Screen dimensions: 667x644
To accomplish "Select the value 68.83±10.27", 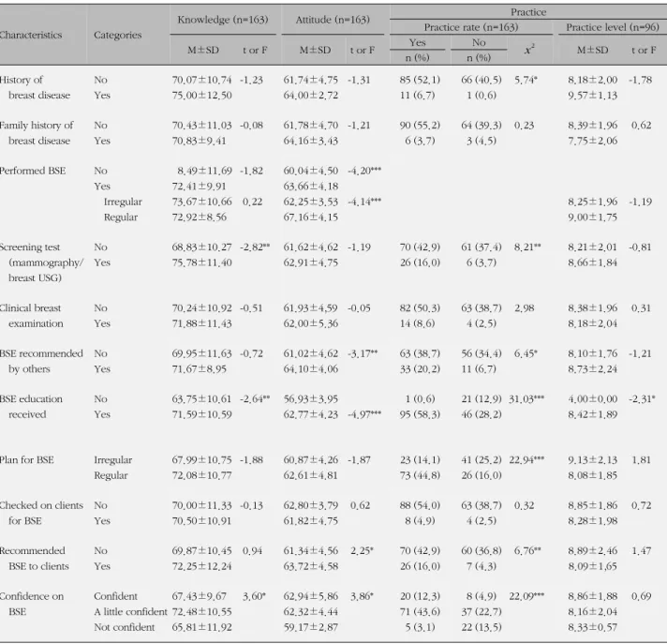I will pyautogui.click(x=202, y=247).
